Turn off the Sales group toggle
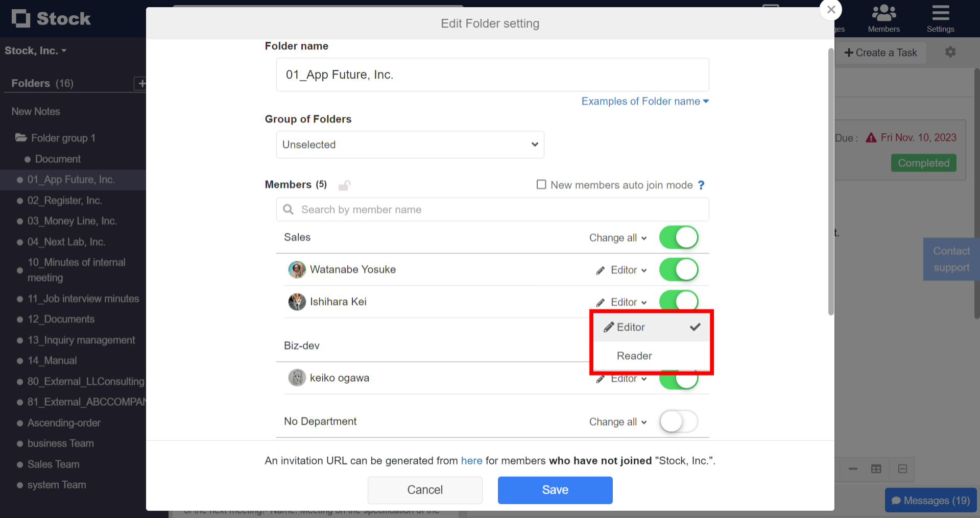The height and width of the screenshot is (518, 980). pyautogui.click(x=678, y=237)
